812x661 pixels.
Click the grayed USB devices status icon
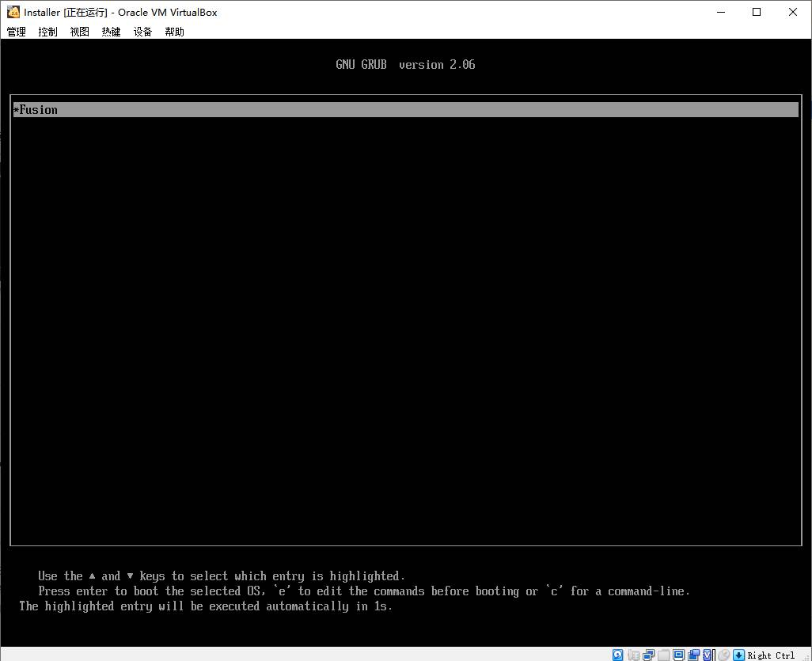(x=663, y=655)
